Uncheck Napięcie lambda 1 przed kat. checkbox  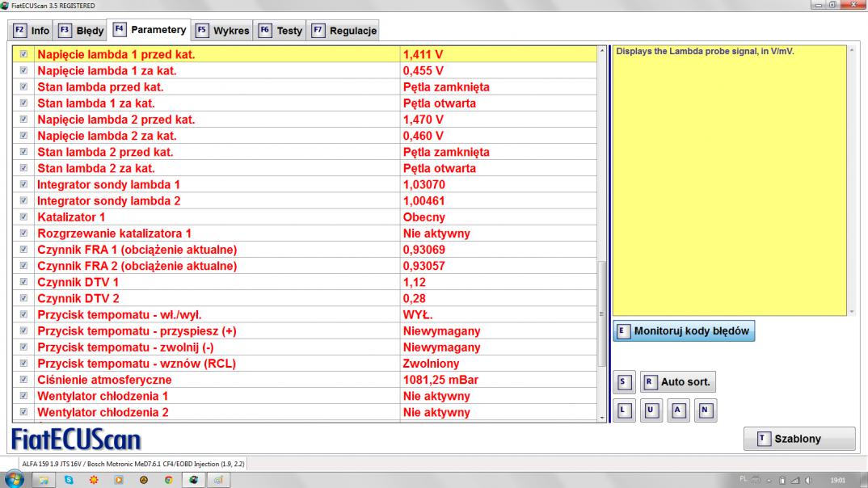coord(23,55)
